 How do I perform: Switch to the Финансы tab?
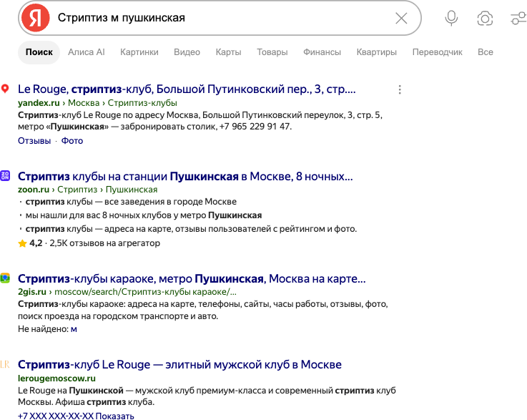322,52
